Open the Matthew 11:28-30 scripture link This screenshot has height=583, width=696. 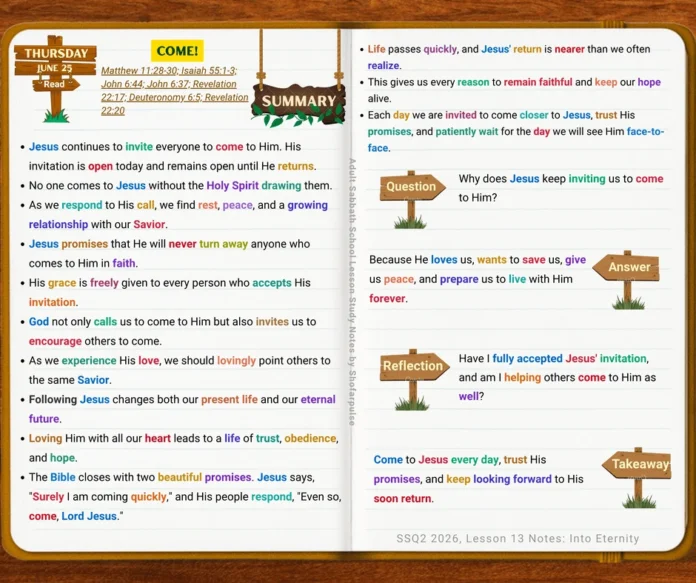139,71
